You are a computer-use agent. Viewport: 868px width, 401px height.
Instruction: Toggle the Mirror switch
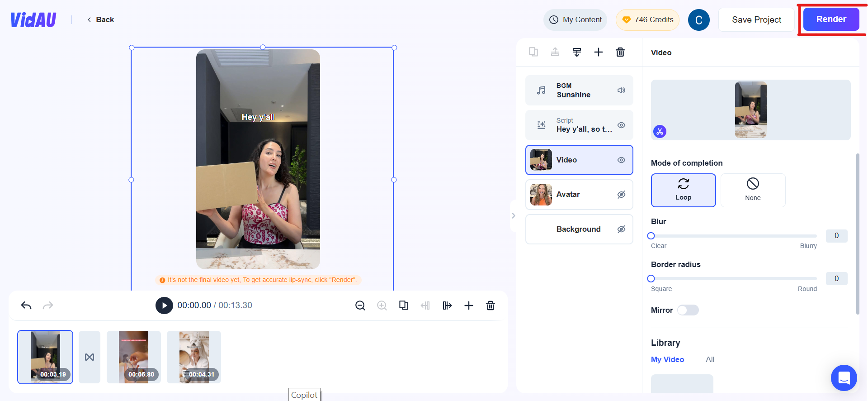(x=688, y=310)
